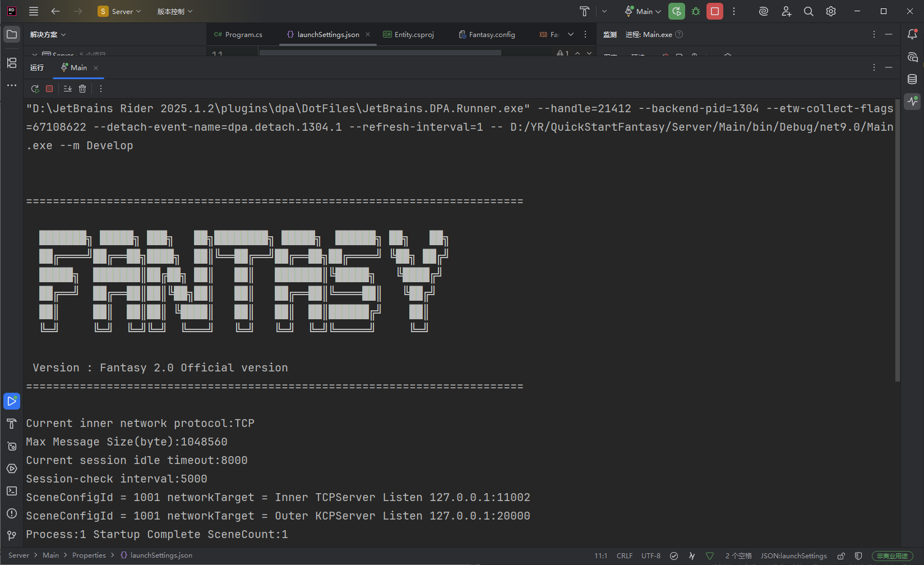Image resolution: width=924 pixels, height=565 pixels.
Task: Click the green debug bug icon
Action: point(696,11)
